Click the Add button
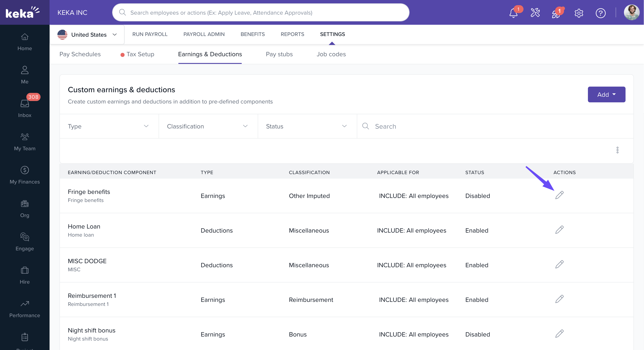Image resolution: width=644 pixels, height=350 pixels. (x=606, y=94)
